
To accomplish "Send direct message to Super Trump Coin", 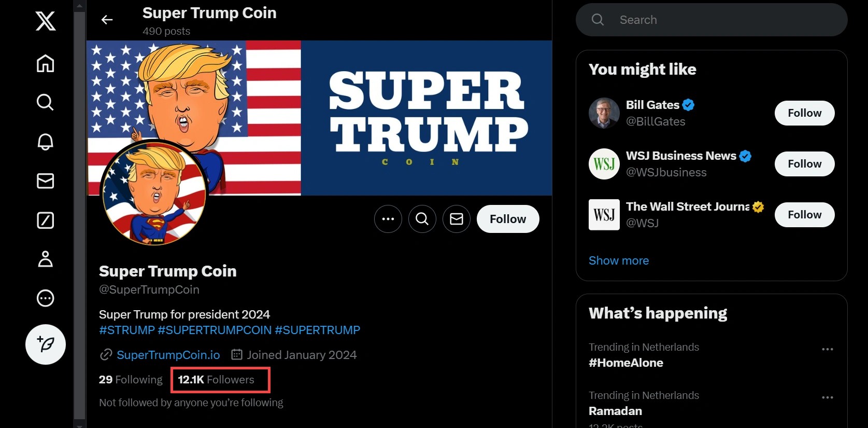I will pos(457,219).
